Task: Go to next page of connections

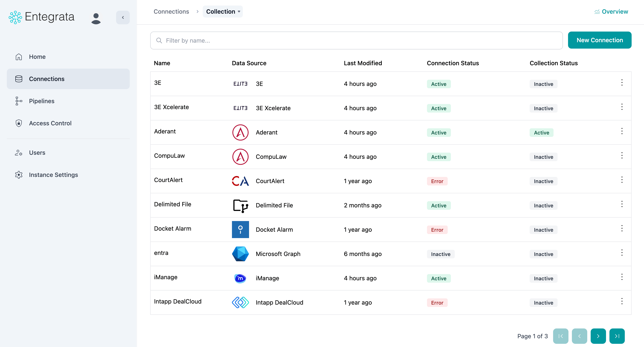Action: click(x=598, y=336)
